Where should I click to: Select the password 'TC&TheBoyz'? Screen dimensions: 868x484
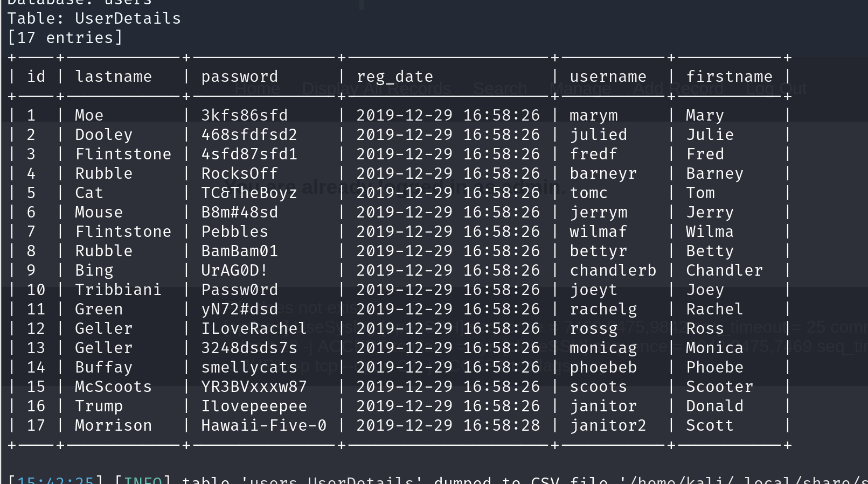(249, 193)
